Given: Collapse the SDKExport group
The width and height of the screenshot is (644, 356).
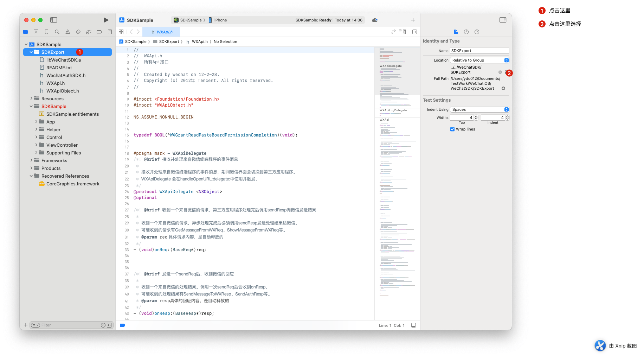Looking at the screenshot, I should point(31,52).
